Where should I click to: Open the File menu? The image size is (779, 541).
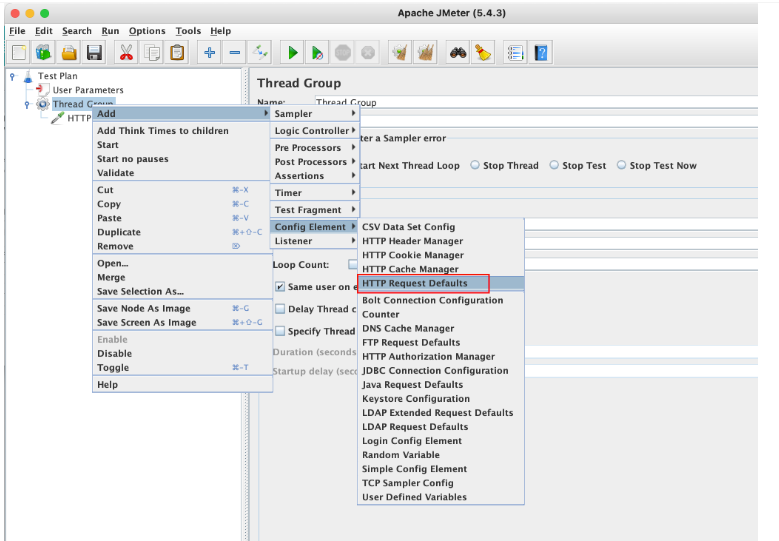(17, 31)
